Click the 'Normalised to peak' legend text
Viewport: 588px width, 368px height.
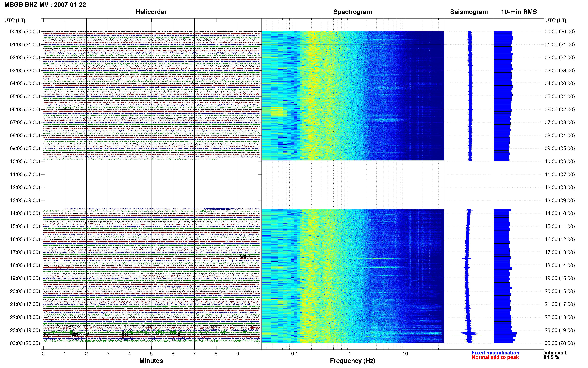(x=495, y=357)
